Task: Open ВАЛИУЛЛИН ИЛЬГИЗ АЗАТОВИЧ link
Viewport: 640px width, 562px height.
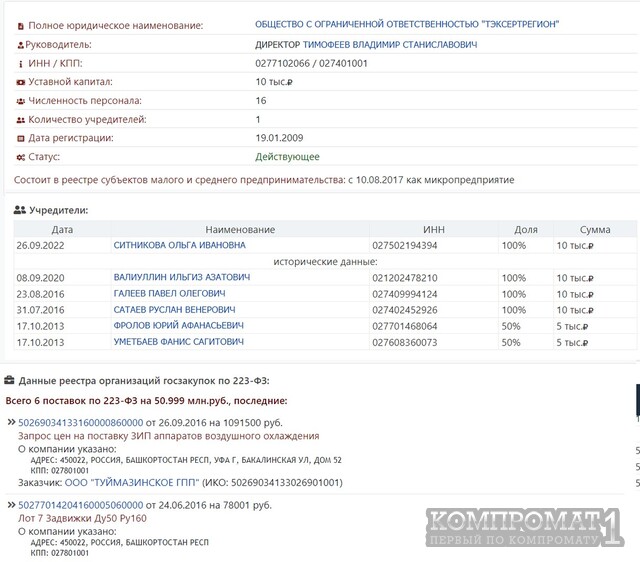Action: [182, 277]
